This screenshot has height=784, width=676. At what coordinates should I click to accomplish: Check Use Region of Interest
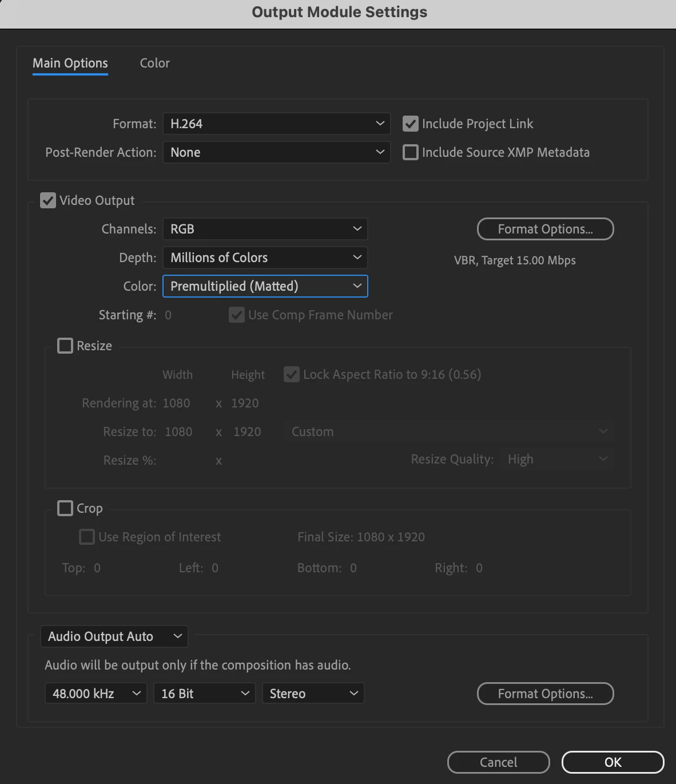point(87,537)
